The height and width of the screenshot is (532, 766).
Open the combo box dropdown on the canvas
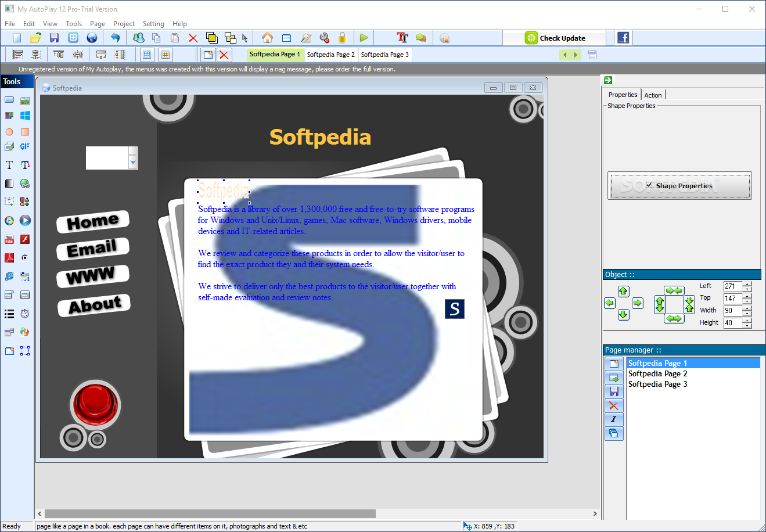(134, 163)
